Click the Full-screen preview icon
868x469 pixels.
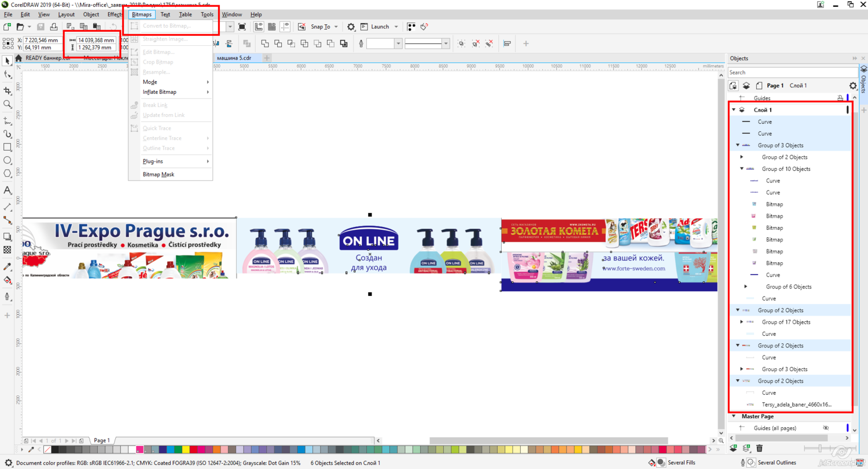coord(242,27)
